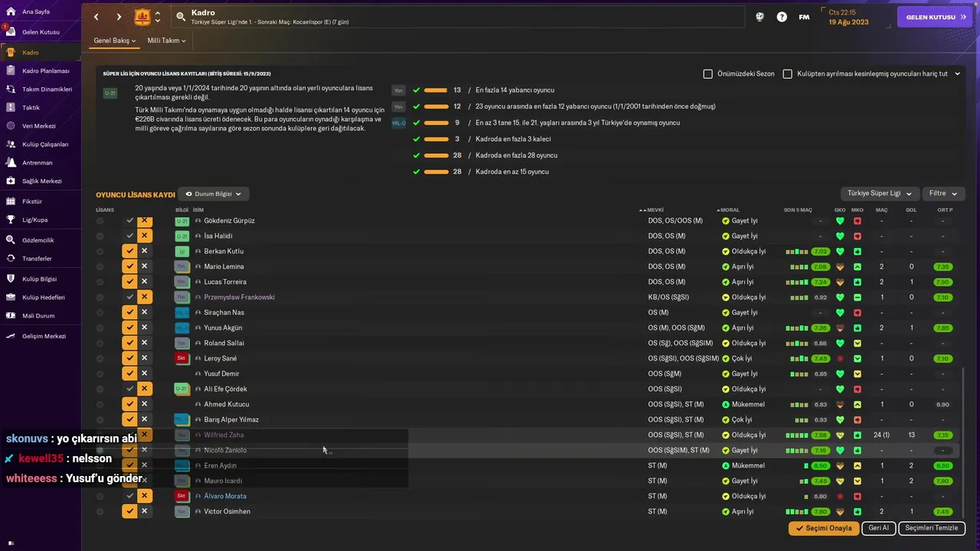This screenshot has width=980, height=551.
Task: Click Seçimleri Temizle button
Action: click(931, 528)
